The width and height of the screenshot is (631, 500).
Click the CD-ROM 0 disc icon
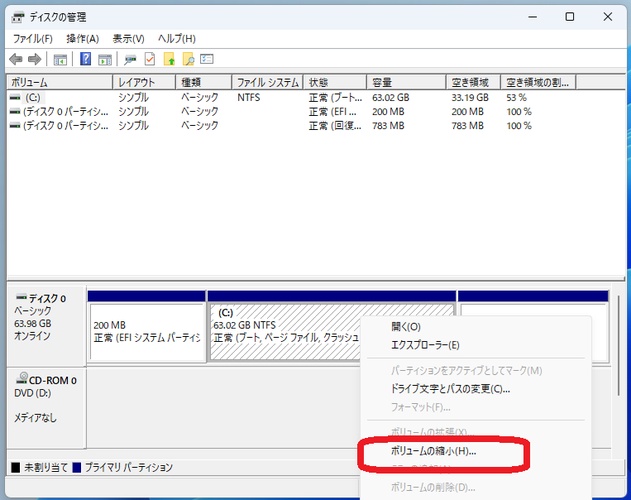pos(22,378)
